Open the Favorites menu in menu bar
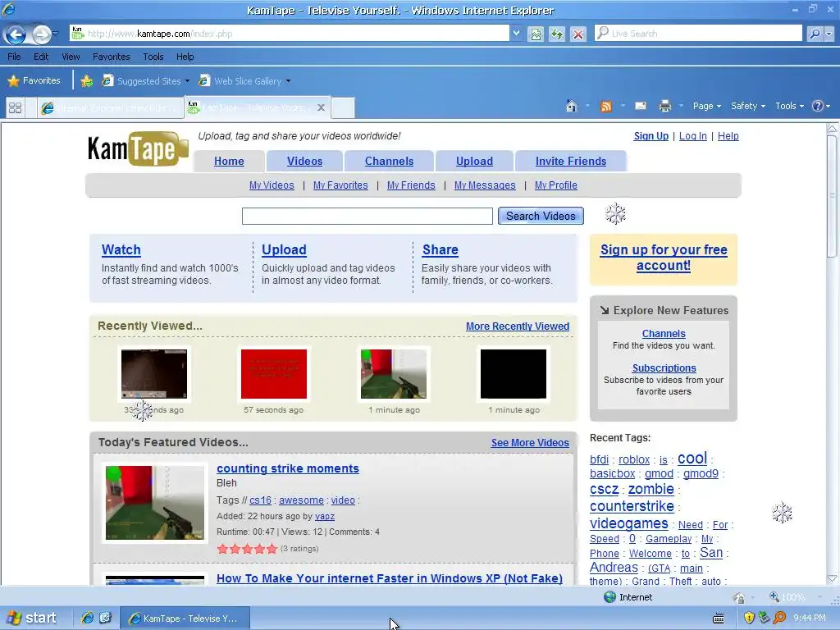The image size is (840, 630). click(x=111, y=57)
